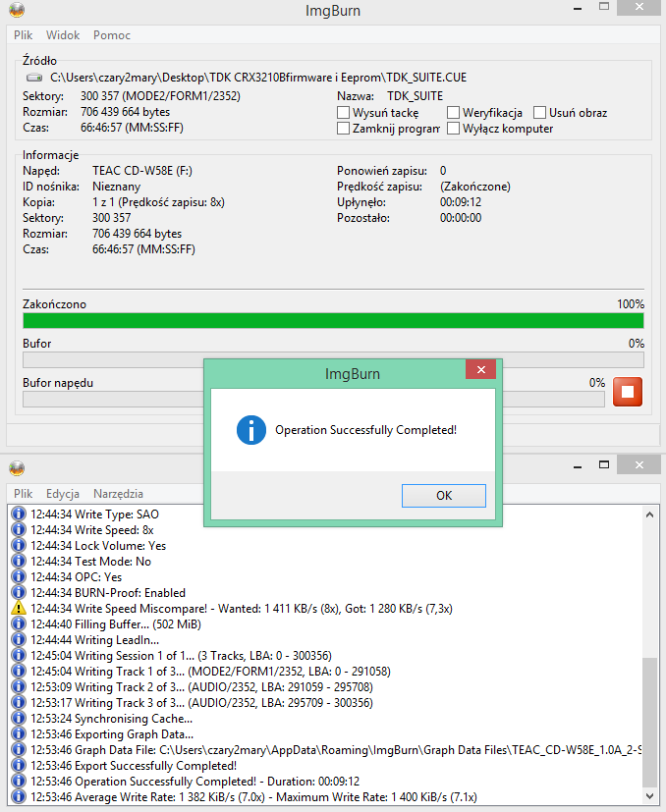The image size is (666, 812).
Task: Click info icon beside Writing Track 2 of 3
Action: [x=19, y=686]
